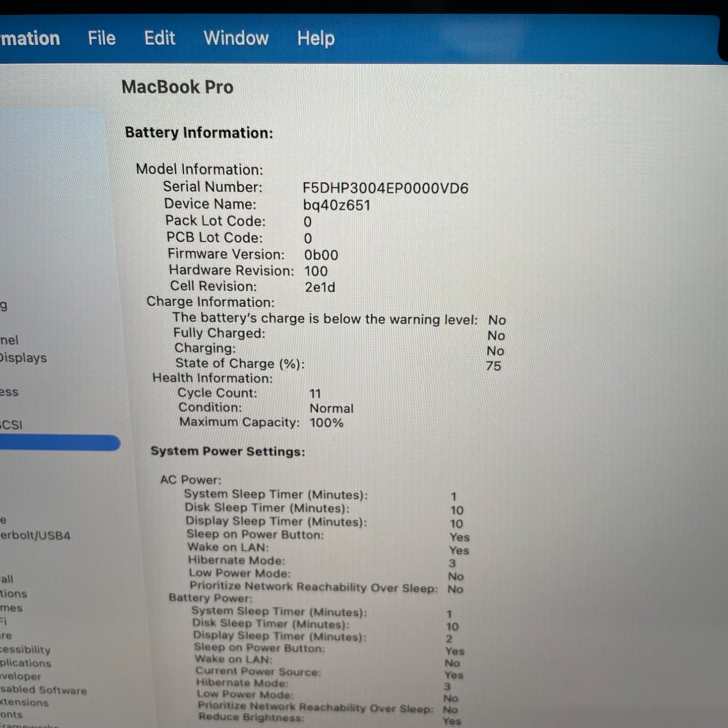Click the Firmware Version label
Image resolution: width=728 pixels, height=728 pixels.
click(226, 254)
